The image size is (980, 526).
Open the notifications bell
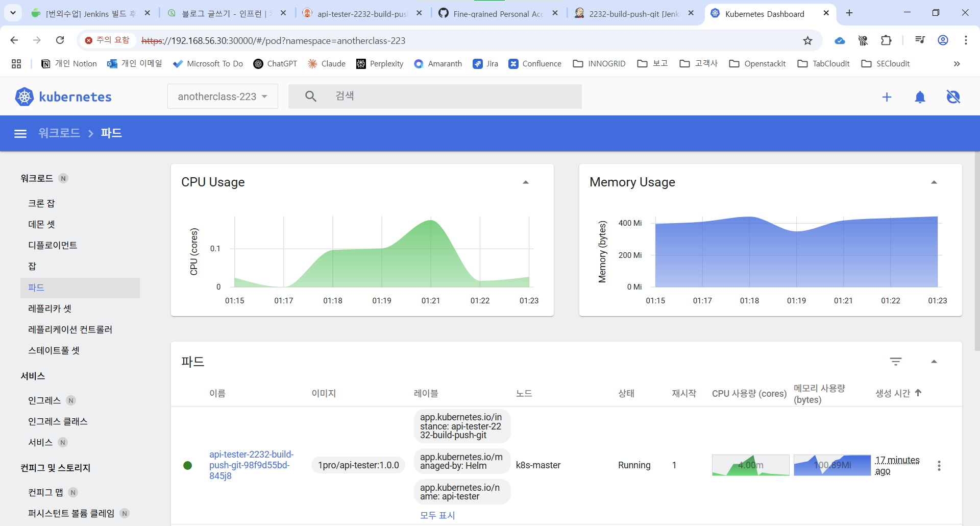pos(920,97)
